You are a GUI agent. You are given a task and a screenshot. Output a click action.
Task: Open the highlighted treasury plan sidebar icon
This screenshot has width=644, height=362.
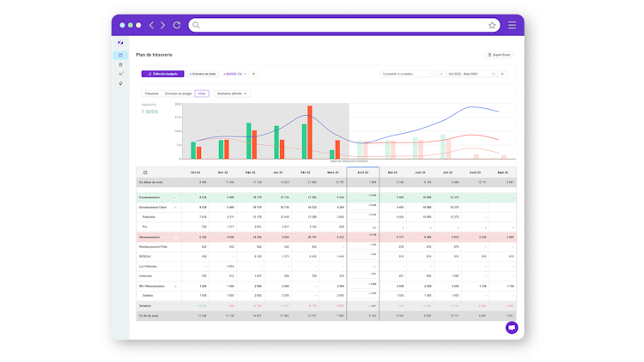point(120,55)
